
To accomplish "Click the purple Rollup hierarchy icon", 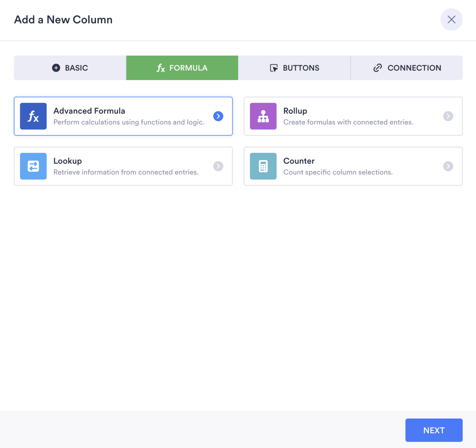I will 263,116.
